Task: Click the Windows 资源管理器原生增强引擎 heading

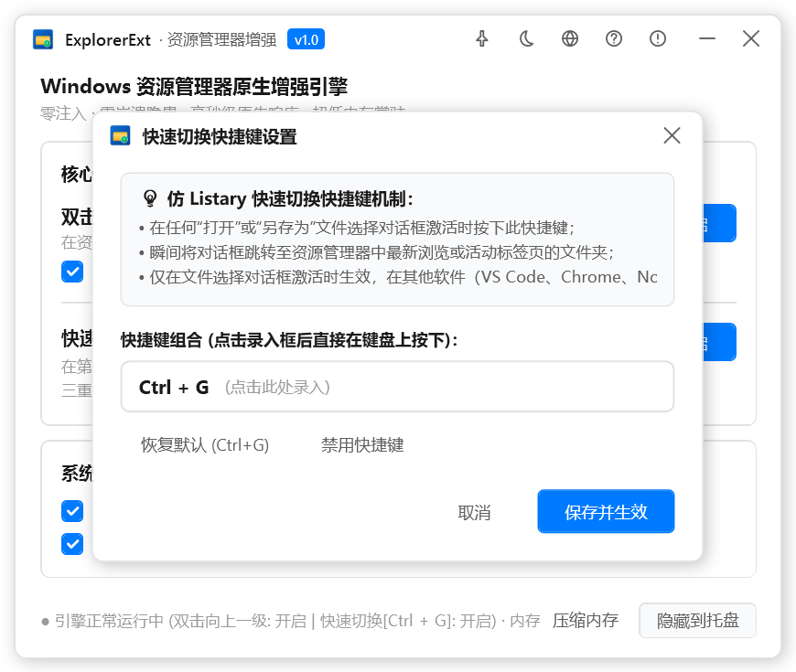Action: click(x=195, y=86)
